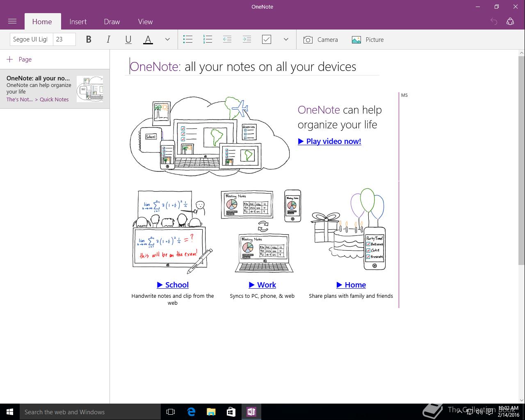Click the page thumbnail in the page list
Viewport: 525px width, 420px height.
(x=90, y=89)
